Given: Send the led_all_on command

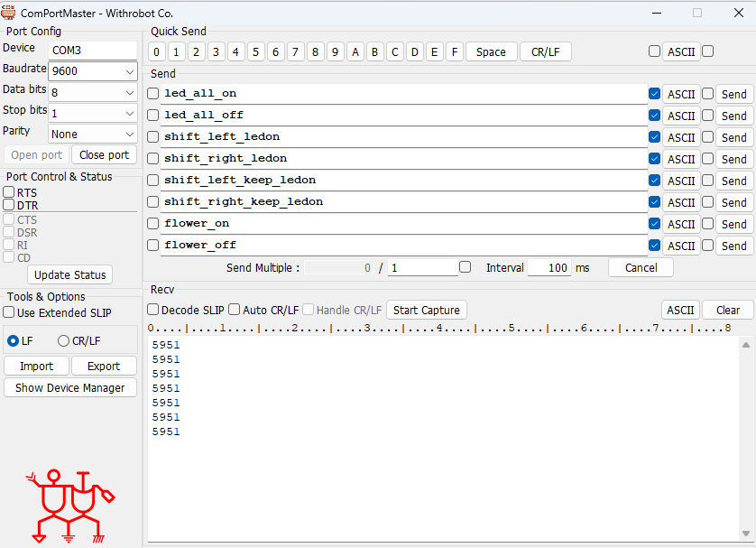Looking at the screenshot, I should click(733, 95).
